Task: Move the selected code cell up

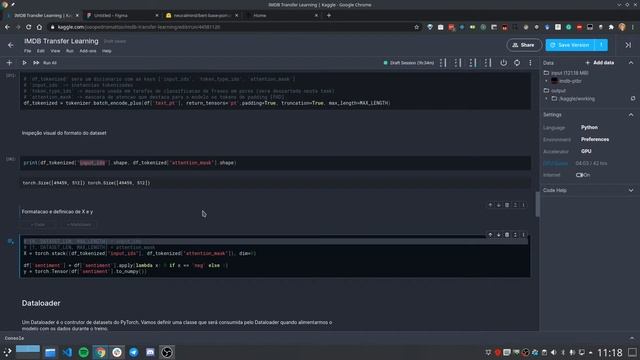Action: pyautogui.click(x=490, y=235)
